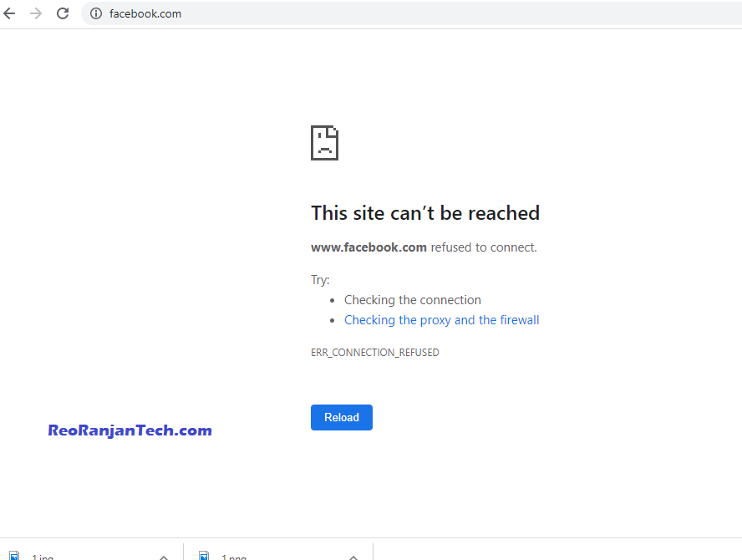The image size is (742, 560).
Task: Expand the 1.png download options chevron
Action: pyautogui.click(x=353, y=557)
